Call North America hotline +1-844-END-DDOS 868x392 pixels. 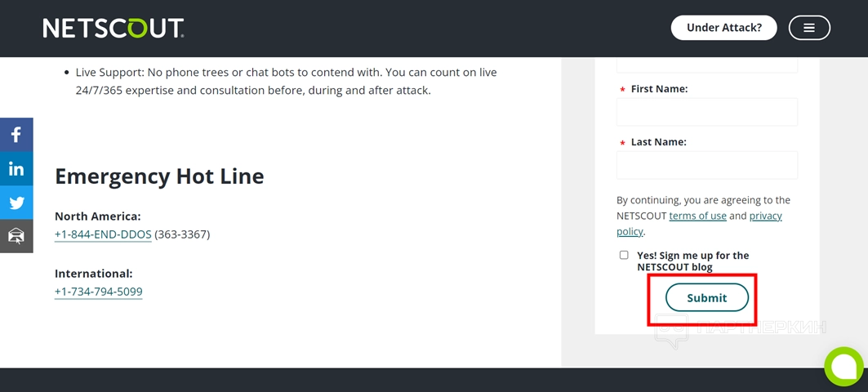[103, 234]
